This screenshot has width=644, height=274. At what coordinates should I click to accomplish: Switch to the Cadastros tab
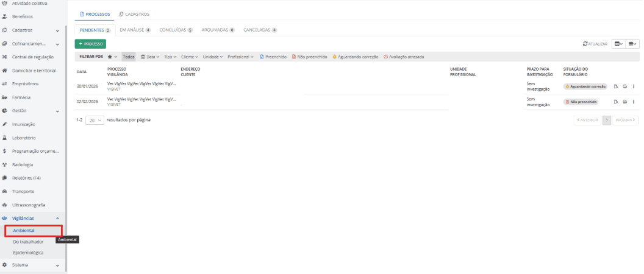click(x=134, y=14)
